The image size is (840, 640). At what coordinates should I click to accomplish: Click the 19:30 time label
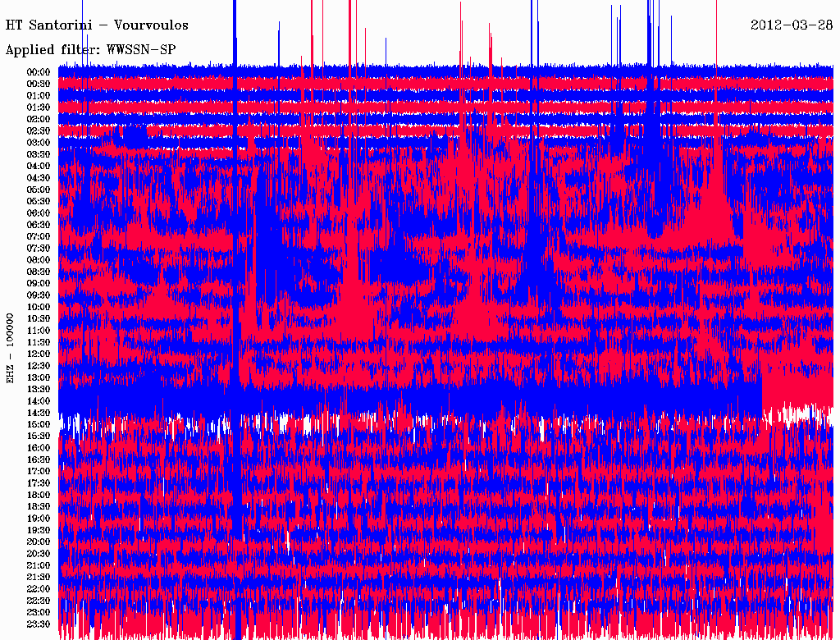39,530
